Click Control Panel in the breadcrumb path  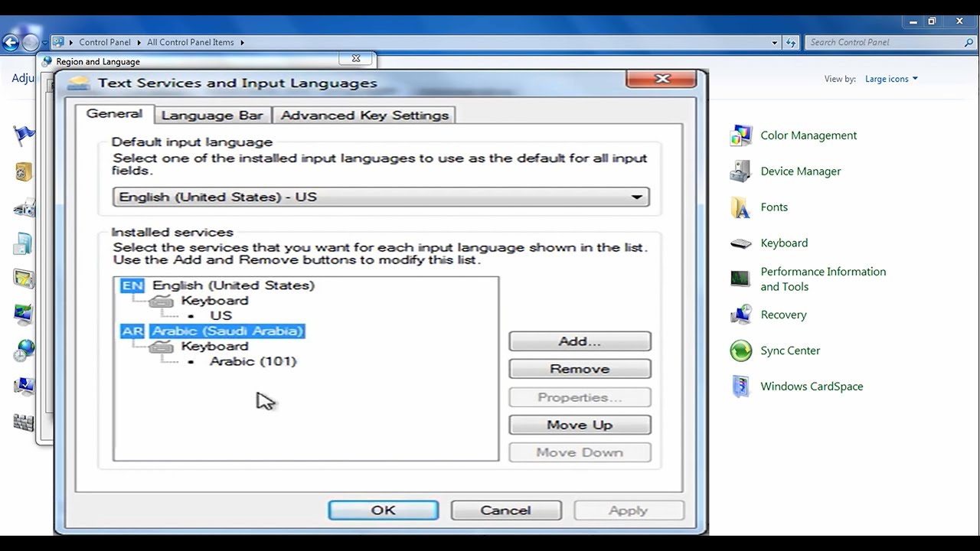point(105,43)
